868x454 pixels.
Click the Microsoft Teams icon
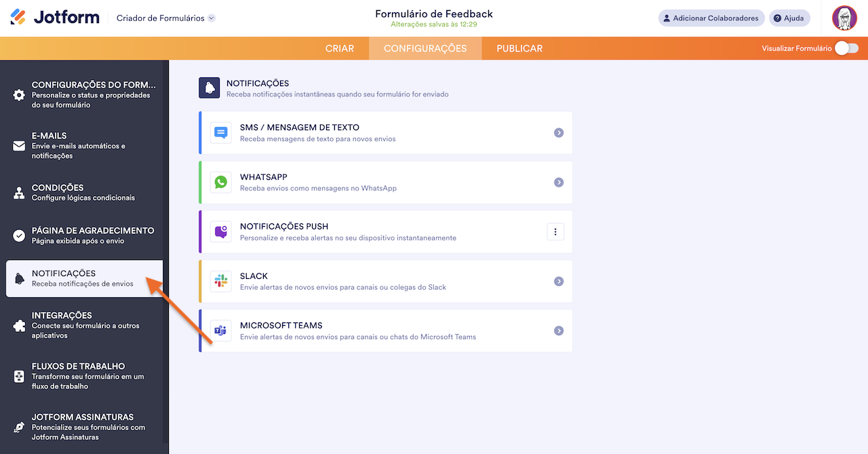tap(220, 330)
